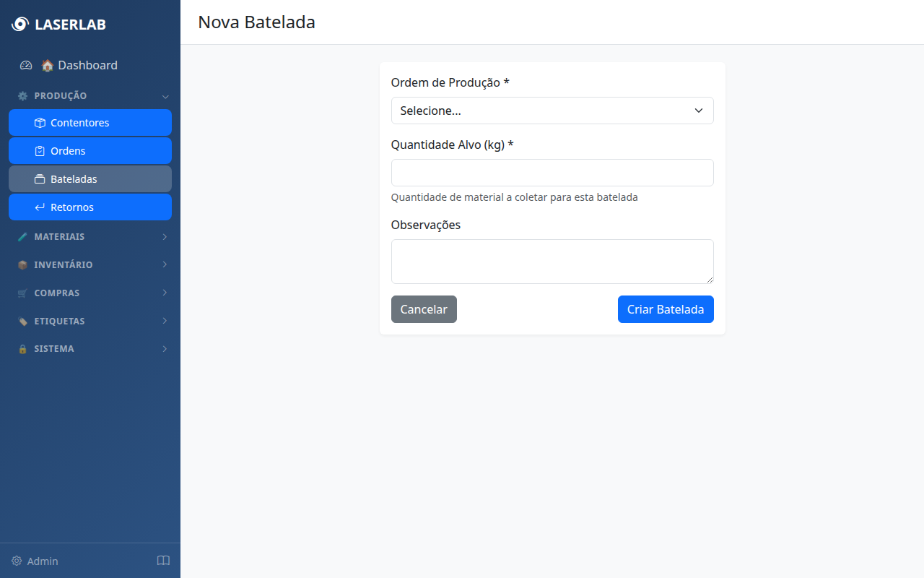Expand the Inventário sidebar section

coord(90,265)
